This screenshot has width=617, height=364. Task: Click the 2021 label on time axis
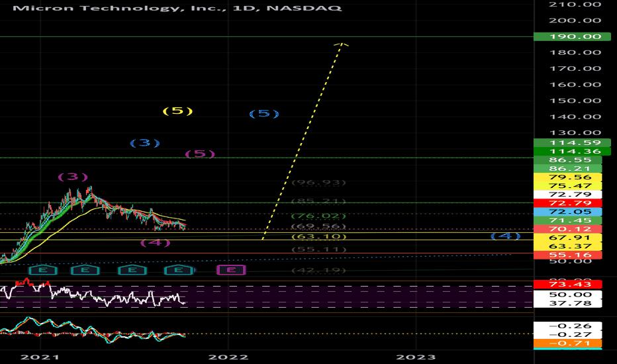coord(40,357)
